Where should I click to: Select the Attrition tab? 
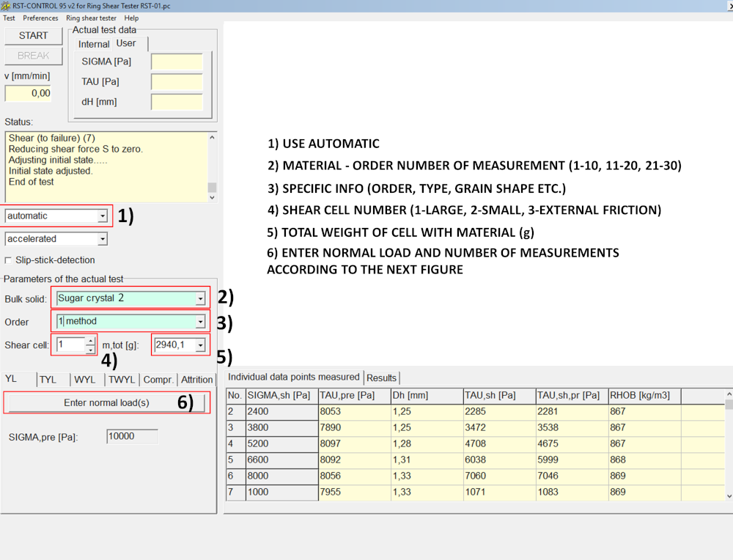pos(196,380)
